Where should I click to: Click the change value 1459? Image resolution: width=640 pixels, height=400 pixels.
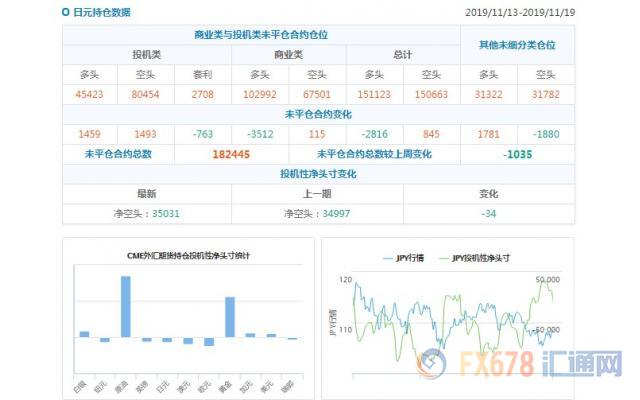pos(89,134)
